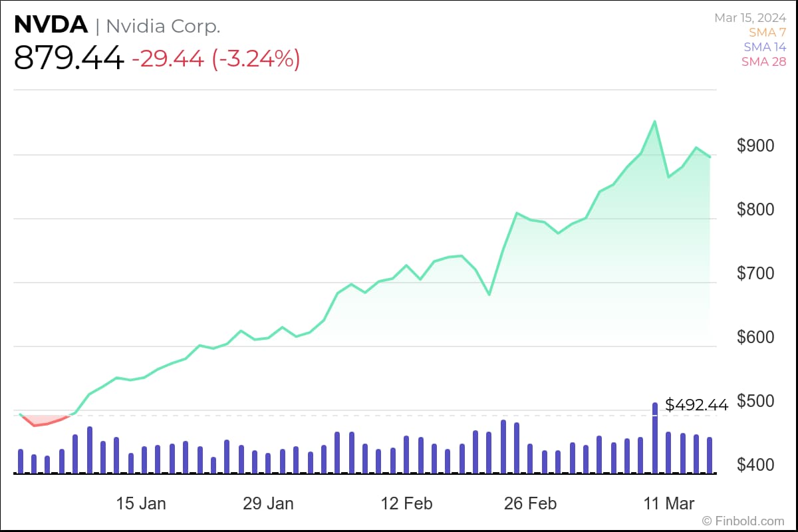Click the $900 y-axis price label

pos(756,146)
